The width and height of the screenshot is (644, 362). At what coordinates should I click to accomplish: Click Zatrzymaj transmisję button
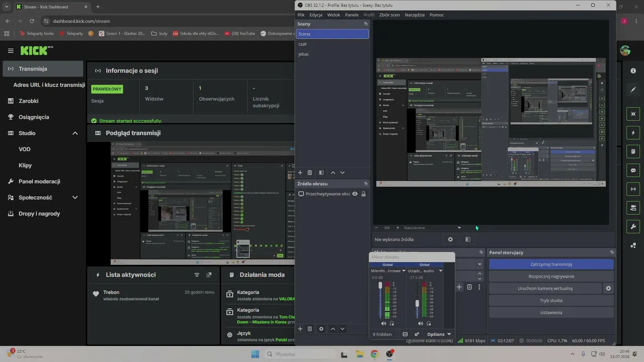coord(551,264)
